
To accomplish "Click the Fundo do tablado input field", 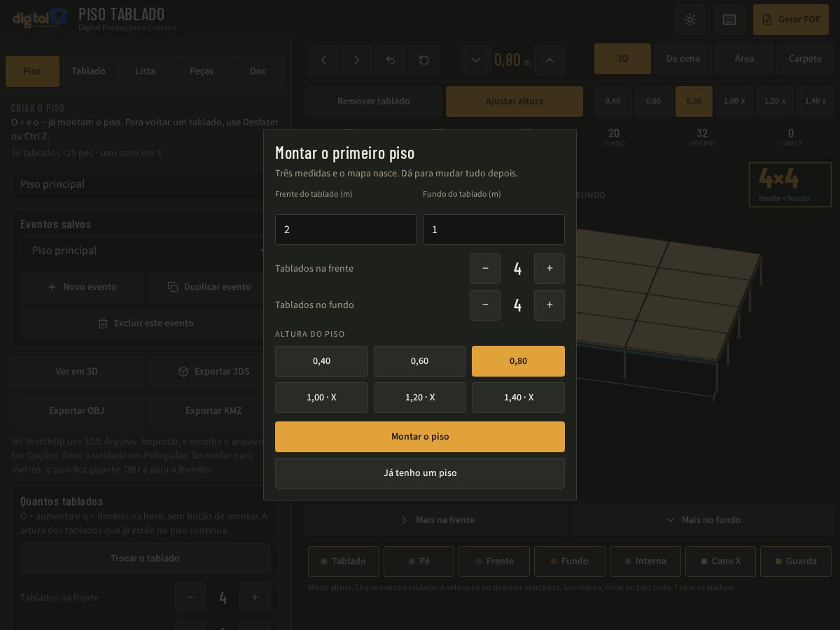I will (493, 230).
